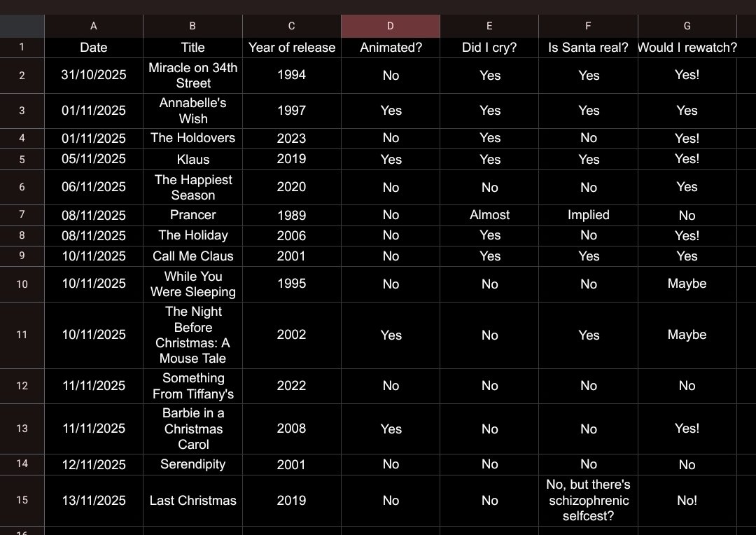Click the 'schizophrenic selfcest?' cell
Image resolution: width=756 pixels, height=535 pixels.
coord(588,500)
